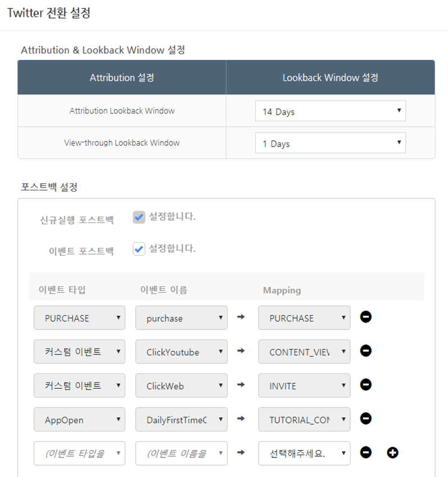
Task: Click the Lookback Window 설정 column header
Action: coord(330,78)
